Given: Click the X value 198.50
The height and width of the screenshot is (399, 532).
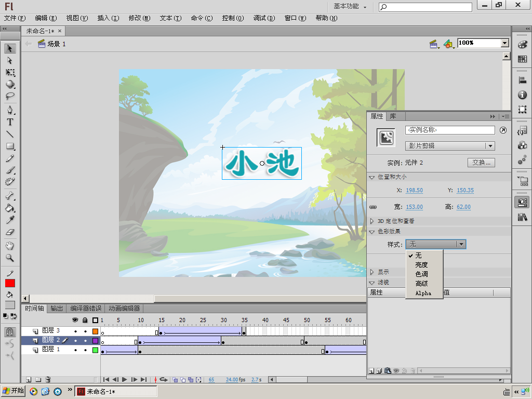Looking at the screenshot, I should 414,190.
